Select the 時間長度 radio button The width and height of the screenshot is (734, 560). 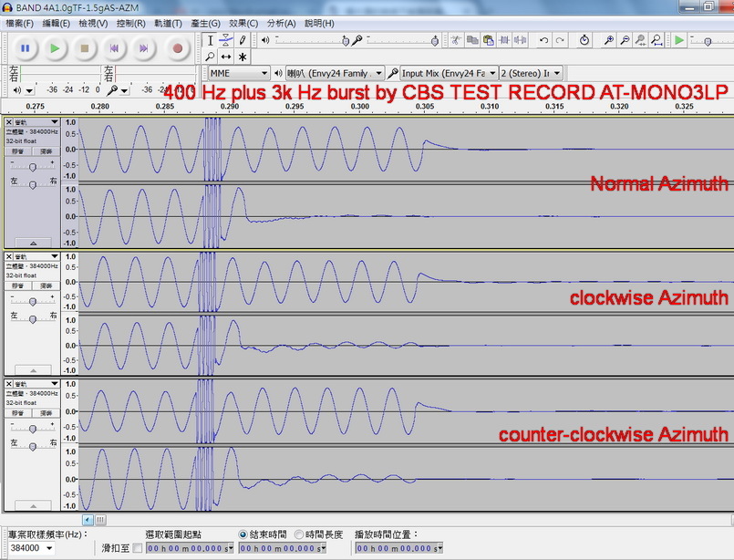[x=299, y=534]
